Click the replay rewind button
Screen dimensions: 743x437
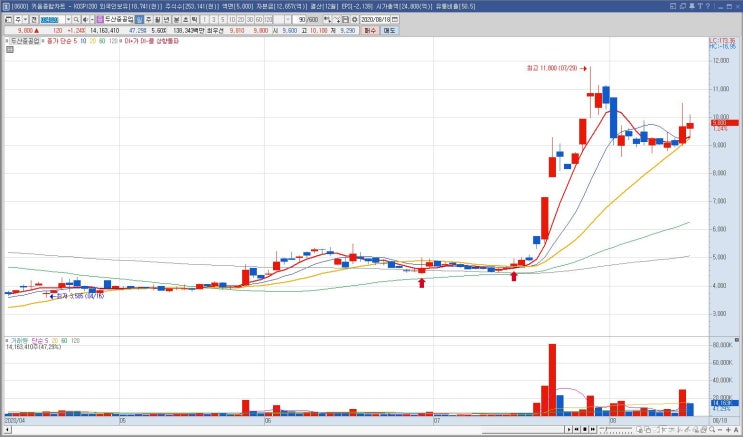(577, 429)
